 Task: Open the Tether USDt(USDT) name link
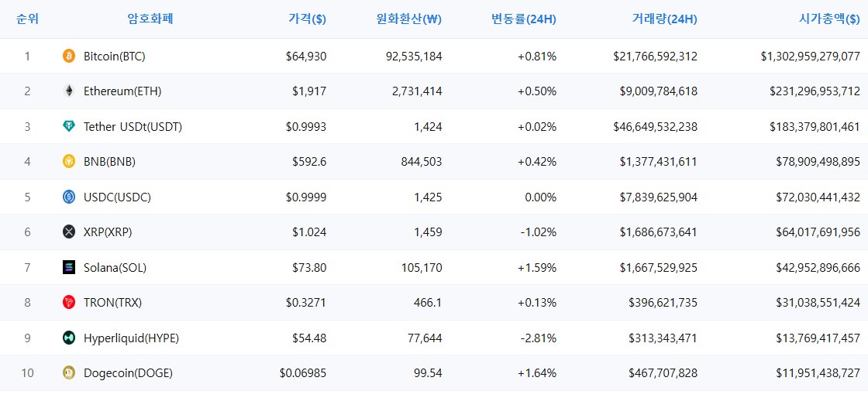coord(133,126)
